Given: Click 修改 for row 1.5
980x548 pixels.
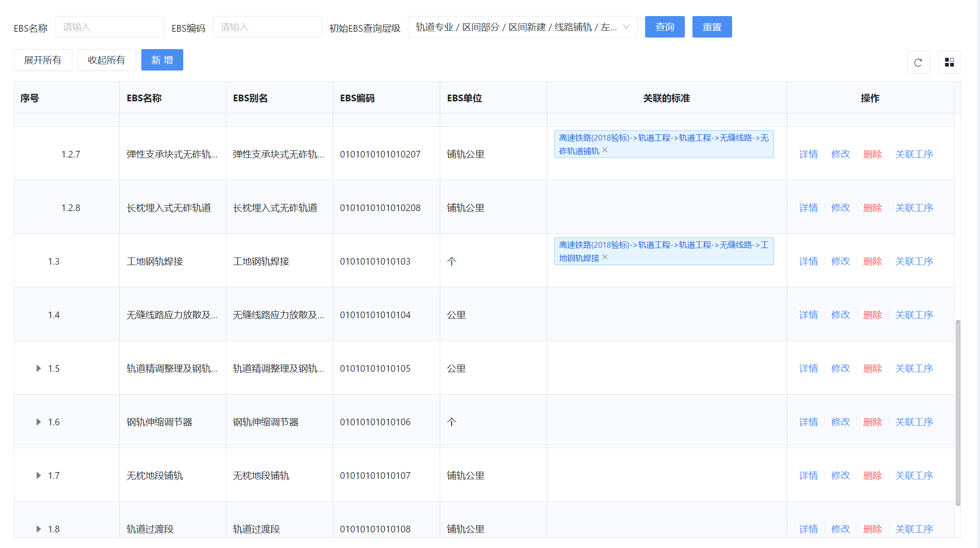Looking at the screenshot, I should pos(840,369).
